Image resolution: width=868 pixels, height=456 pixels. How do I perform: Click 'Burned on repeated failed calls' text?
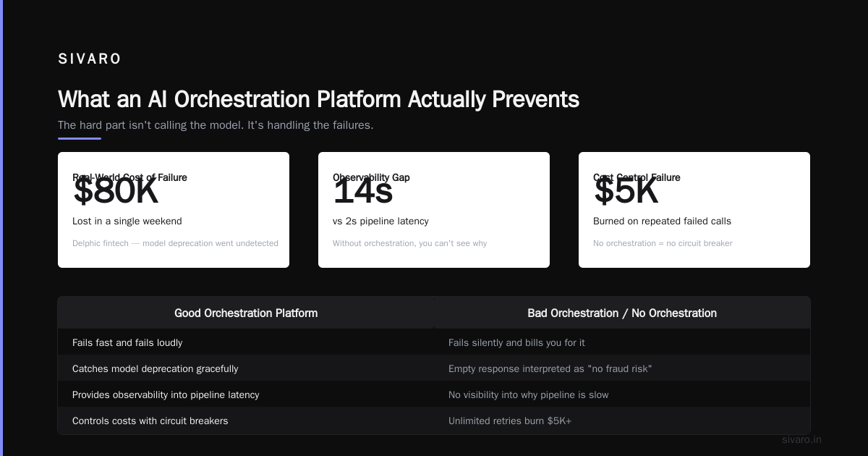pyautogui.click(x=662, y=221)
